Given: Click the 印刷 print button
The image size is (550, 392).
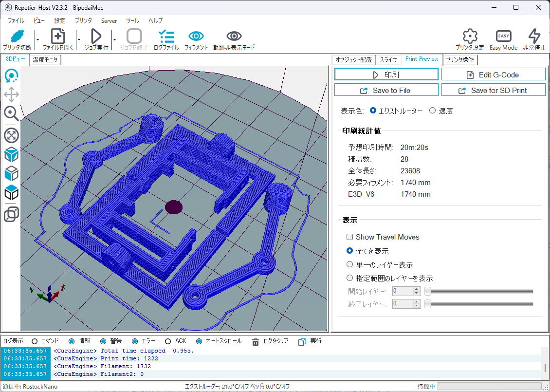Looking at the screenshot, I should tap(386, 75).
